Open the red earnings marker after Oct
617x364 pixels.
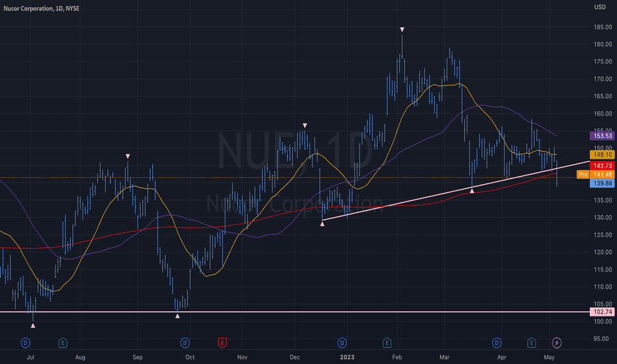222,343
